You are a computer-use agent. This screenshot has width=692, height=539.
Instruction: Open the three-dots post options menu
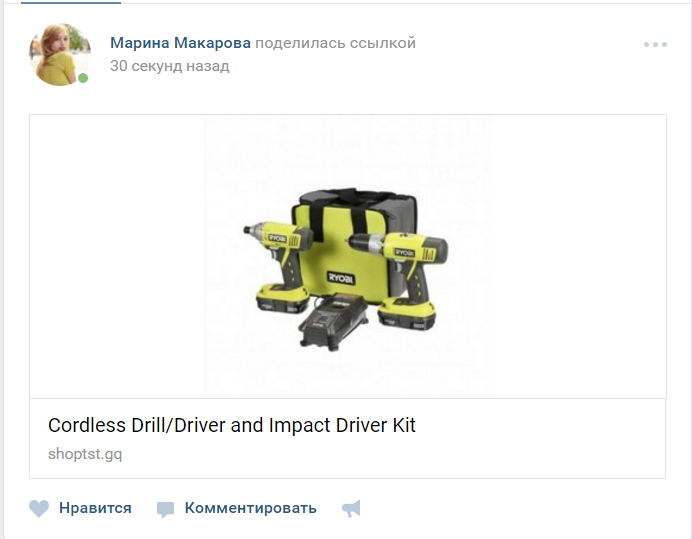pyautogui.click(x=655, y=44)
